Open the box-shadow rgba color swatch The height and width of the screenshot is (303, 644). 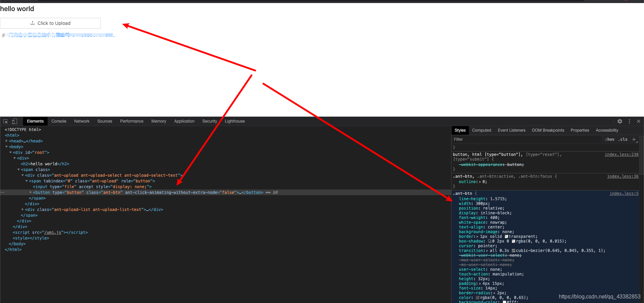point(514,241)
